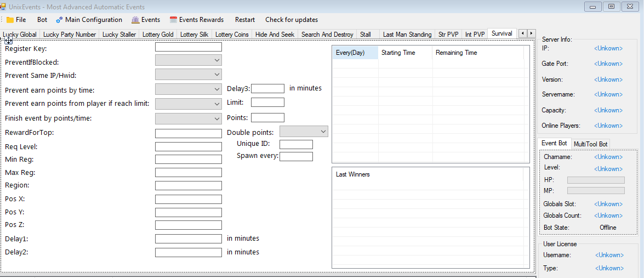Viewport: 644px width, 278px height.
Task: Open Prevent earn points if reach limit dropdown
Action: tap(188, 104)
